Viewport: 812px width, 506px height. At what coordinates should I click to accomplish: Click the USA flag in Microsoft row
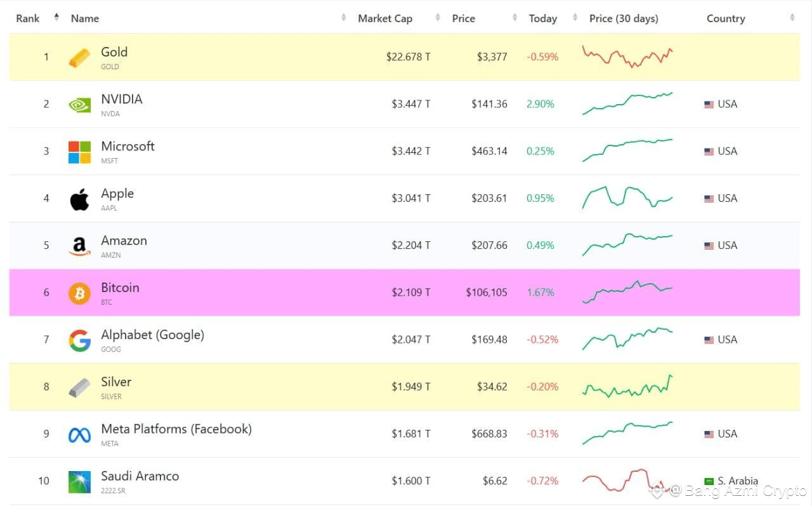click(x=709, y=152)
